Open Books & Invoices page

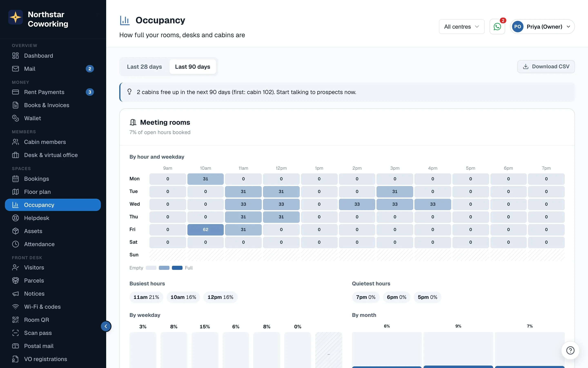tap(53, 105)
